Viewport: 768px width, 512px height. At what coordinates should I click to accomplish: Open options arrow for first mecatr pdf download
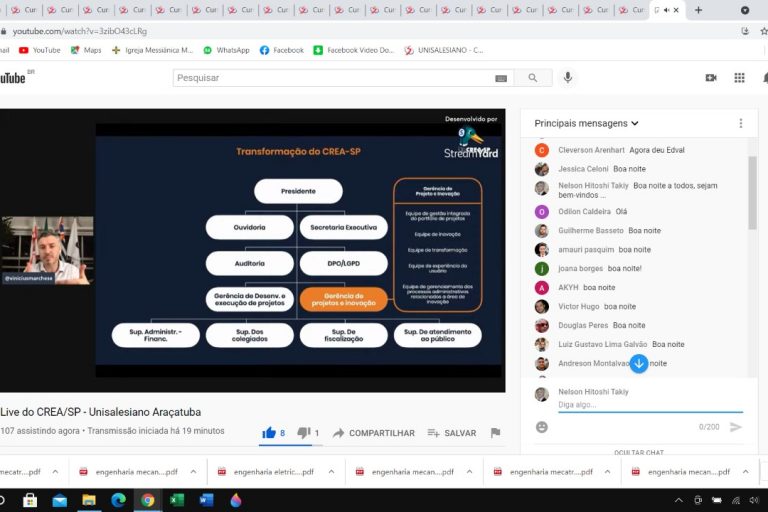coord(55,472)
